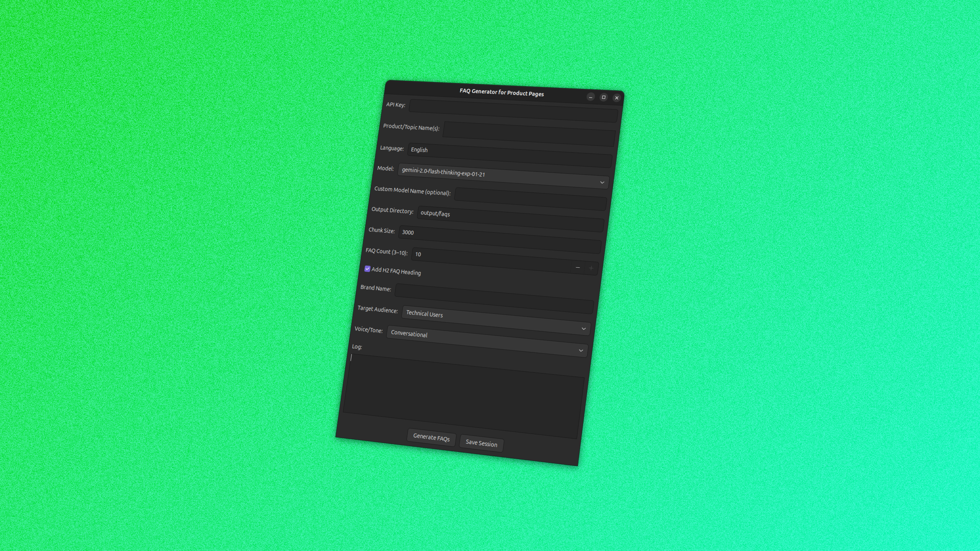Increase FAQ Count using the plus stepper
The width and height of the screenshot is (980, 551).
(591, 268)
